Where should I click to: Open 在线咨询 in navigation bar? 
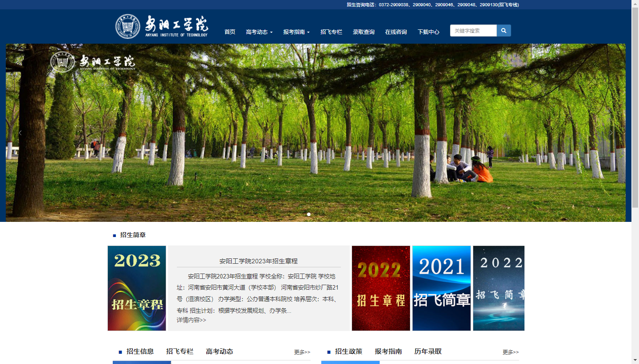click(396, 32)
